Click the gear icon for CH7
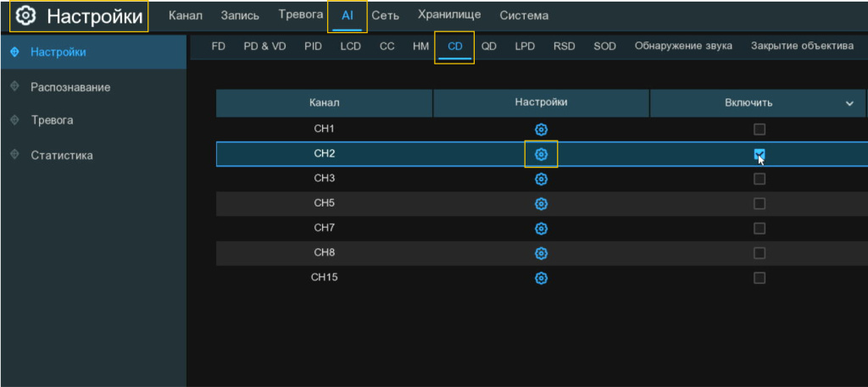The height and width of the screenshot is (387, 868). (x=541, y=228)
